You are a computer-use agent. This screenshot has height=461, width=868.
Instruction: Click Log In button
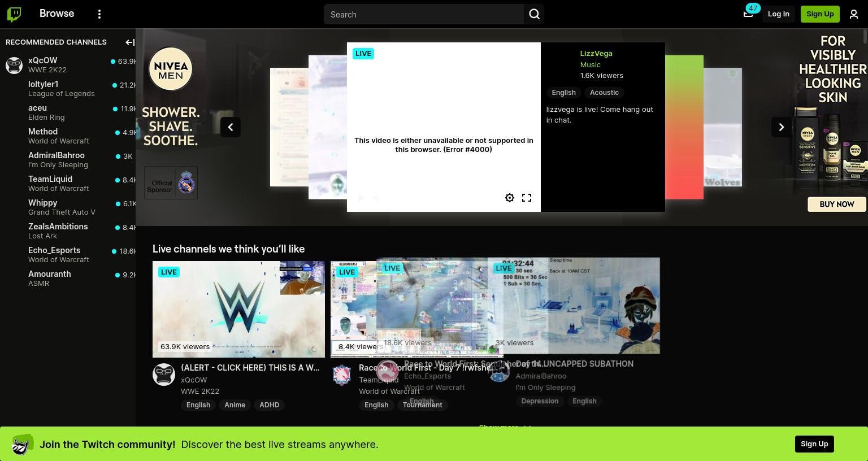coord(778,14)
